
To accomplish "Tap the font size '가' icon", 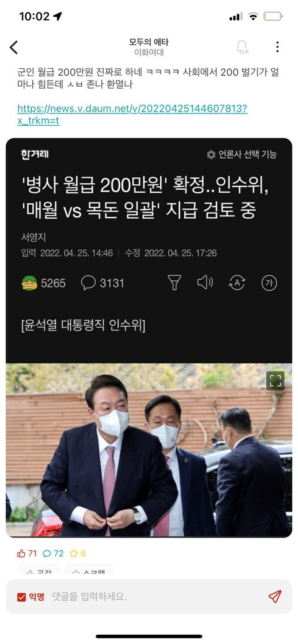I will pos(269,283).
